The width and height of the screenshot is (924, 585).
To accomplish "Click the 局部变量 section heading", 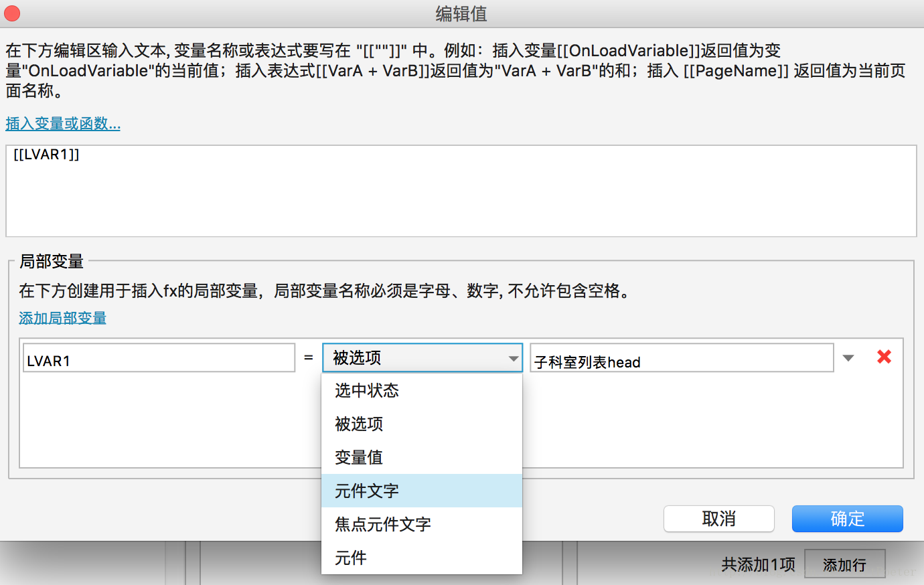I will point(52,262).
